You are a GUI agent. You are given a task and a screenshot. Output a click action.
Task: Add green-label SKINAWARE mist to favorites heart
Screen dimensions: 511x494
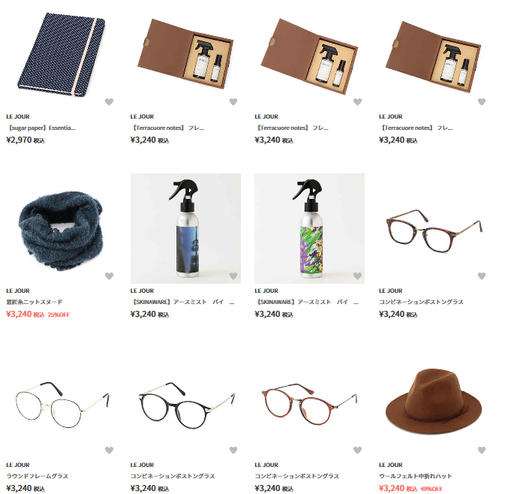tap(357, 276)
